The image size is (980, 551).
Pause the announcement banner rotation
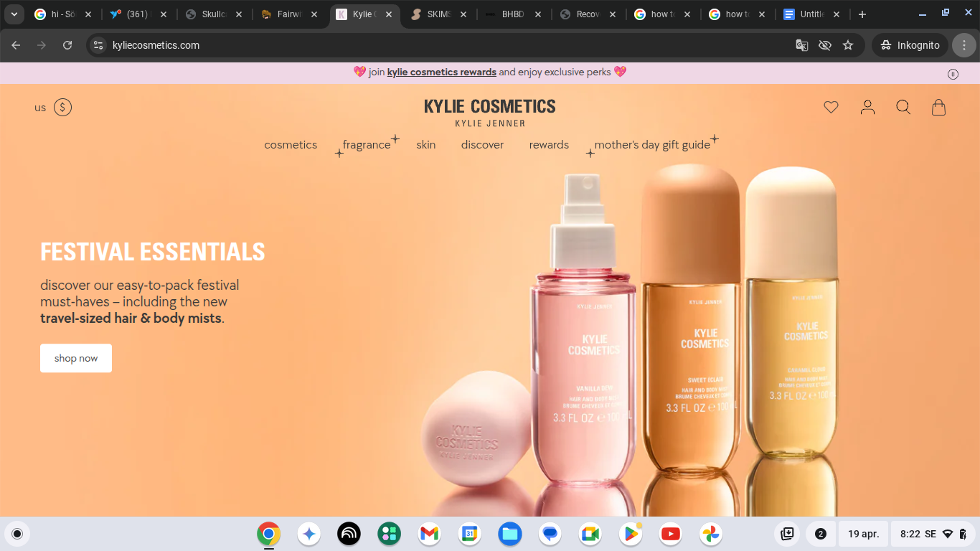click(x=953, y=74)
